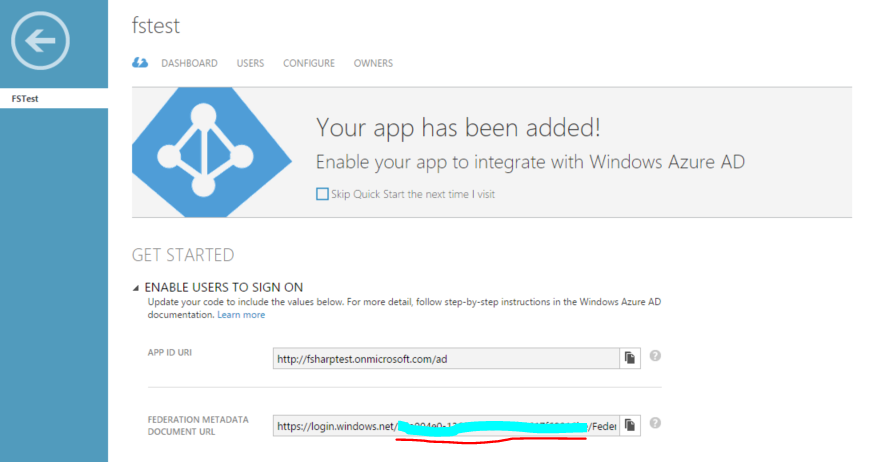Click the FEDERATION METADATA DOCUMENT URL label
Image resolution: width=873 pixels, height=462 pixels.
tap(198, 425)
